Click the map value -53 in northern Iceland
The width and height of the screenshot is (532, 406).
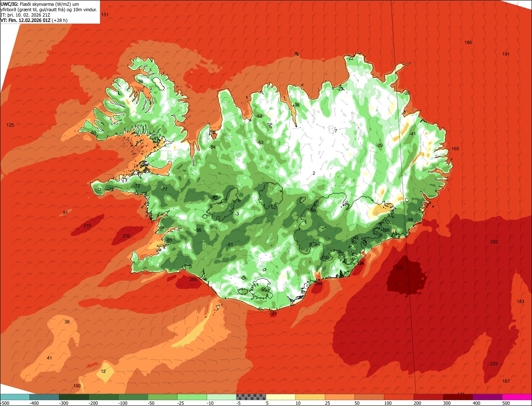(260, 142)
